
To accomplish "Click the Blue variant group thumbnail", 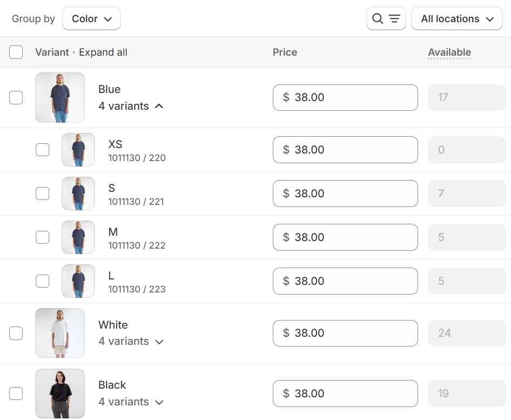I will [x=60, y=97].
